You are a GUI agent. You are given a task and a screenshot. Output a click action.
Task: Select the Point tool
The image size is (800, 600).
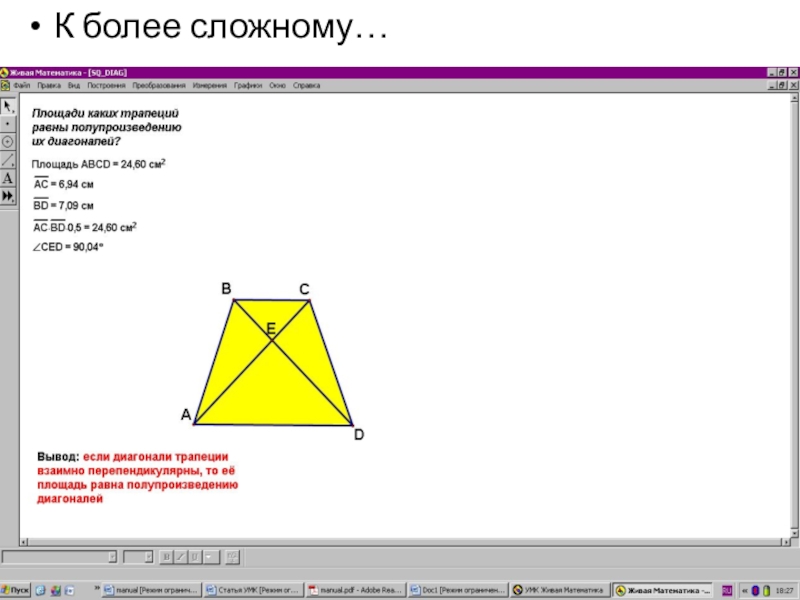click(8, 124)
